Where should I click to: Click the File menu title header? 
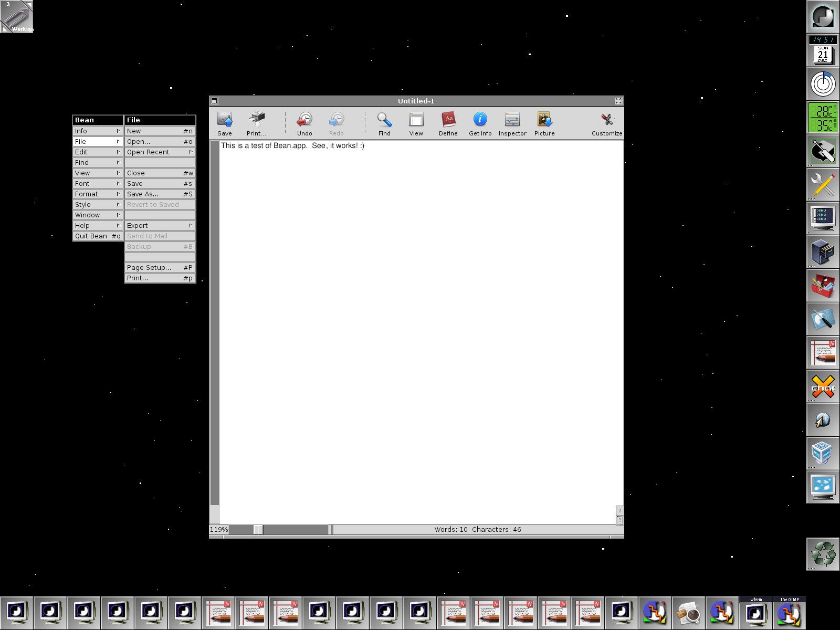(x=160, y=120)
